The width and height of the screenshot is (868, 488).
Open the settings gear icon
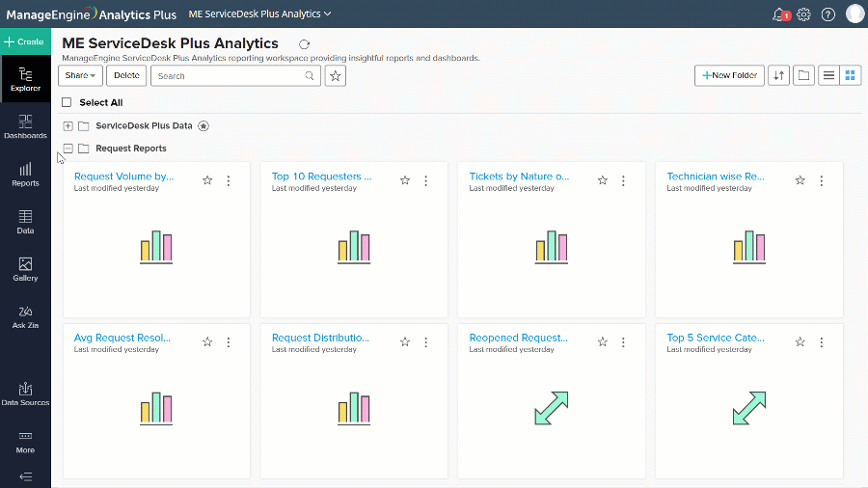(803, 14)
